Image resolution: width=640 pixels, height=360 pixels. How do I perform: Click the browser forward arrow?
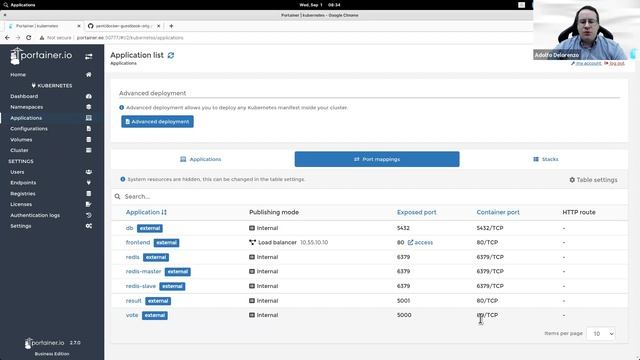click(18, 38)
